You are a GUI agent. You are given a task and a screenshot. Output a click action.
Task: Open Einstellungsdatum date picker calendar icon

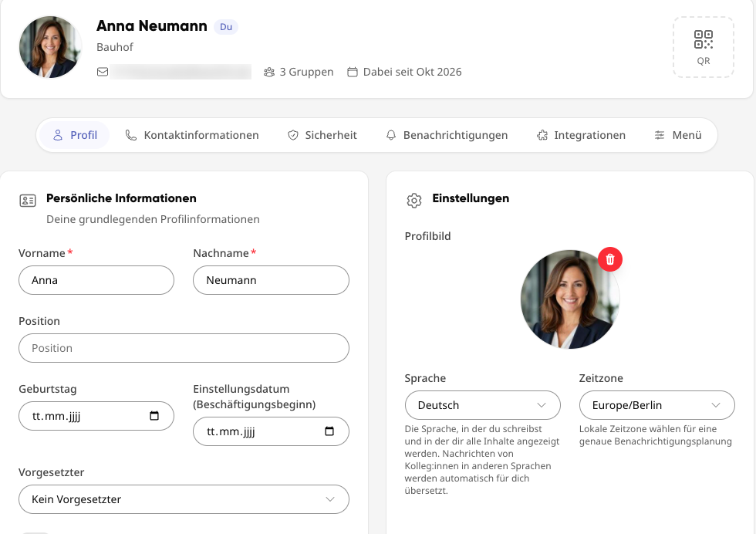(329, 431)
